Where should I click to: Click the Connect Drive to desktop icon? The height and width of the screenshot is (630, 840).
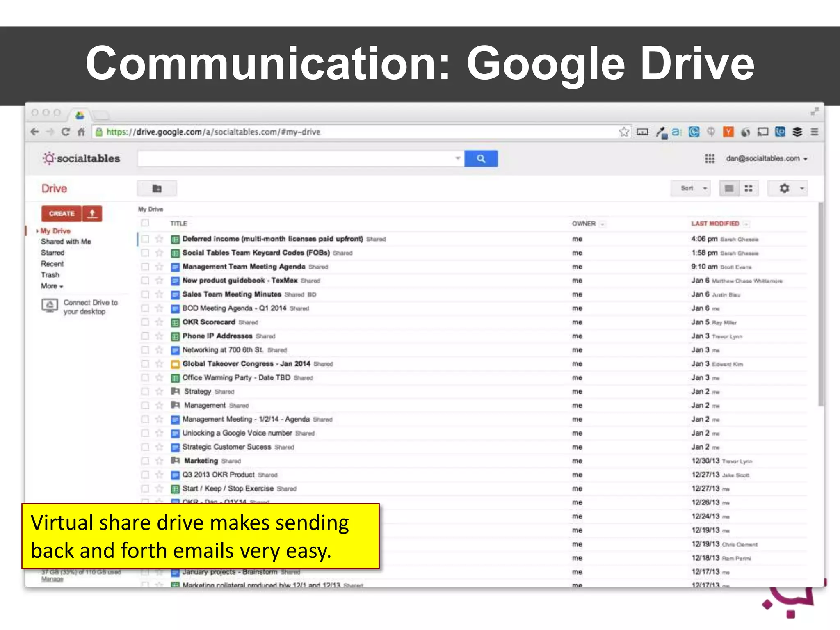pos(50,306)
